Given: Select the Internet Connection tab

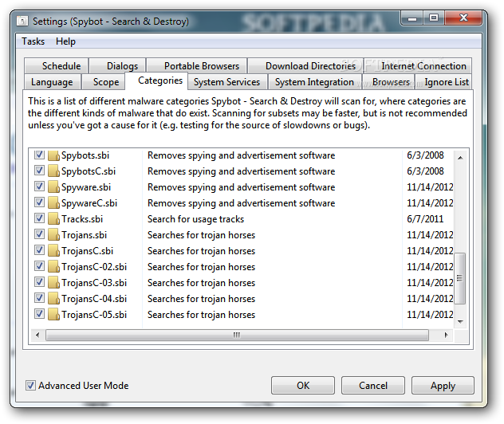Looking at the screenshot, I should [x=418, y=66].
